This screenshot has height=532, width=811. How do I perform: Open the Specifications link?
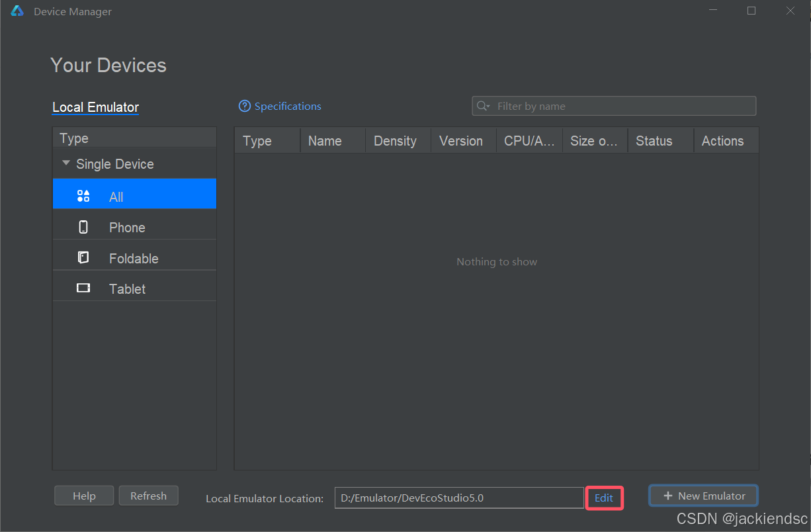tap(288, 106)
